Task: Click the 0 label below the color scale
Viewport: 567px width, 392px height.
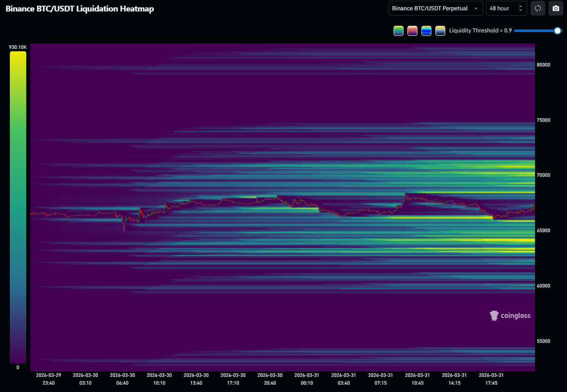Action: click(18, 367)
